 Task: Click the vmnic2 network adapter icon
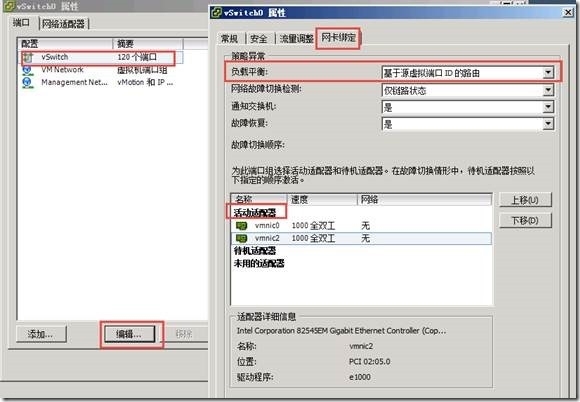point(242,238)
